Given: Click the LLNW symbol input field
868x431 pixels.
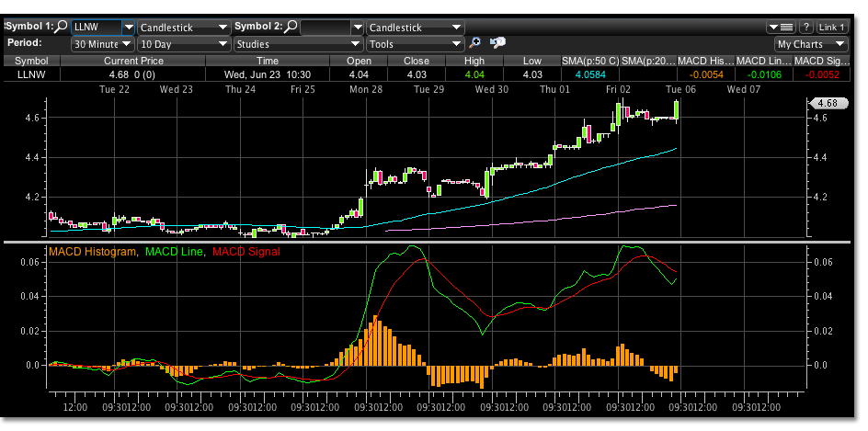Looking at the screenshot, I should pos(96,28).
